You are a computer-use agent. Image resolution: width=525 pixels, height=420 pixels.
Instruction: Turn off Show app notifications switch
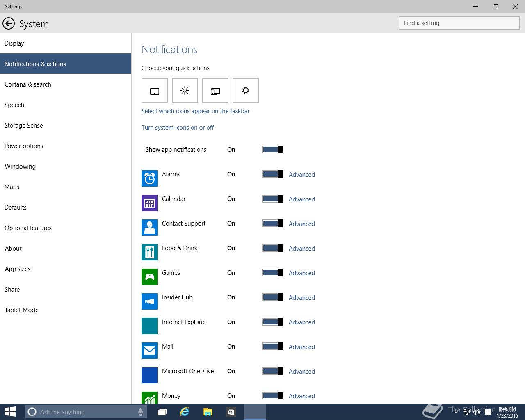(272, 150)
